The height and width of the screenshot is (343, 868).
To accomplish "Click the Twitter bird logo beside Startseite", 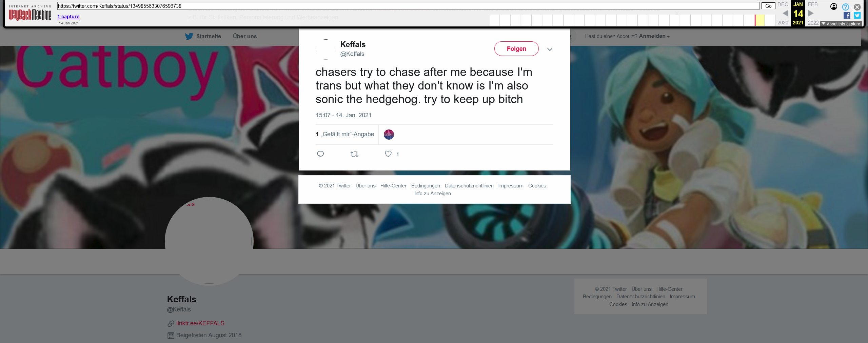I will pyautogui.click(x=189, y=36).
